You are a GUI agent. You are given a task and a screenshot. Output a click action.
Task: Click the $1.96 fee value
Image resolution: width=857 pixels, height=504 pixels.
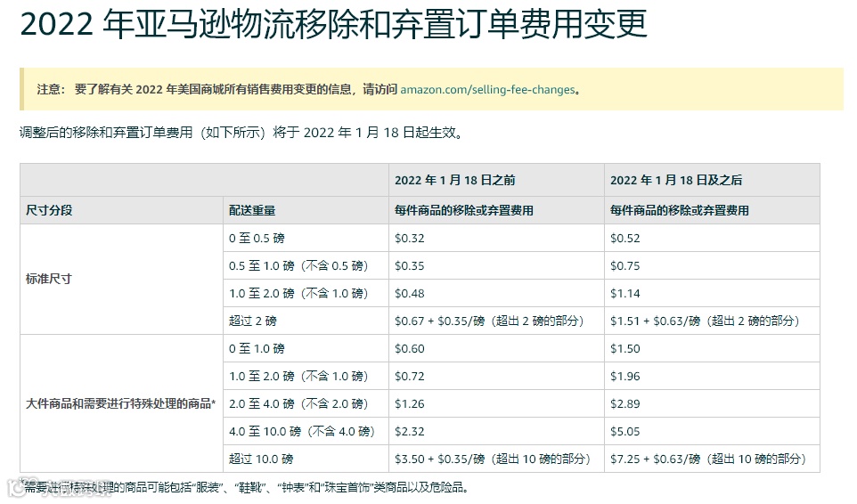[x=624, y=377]
